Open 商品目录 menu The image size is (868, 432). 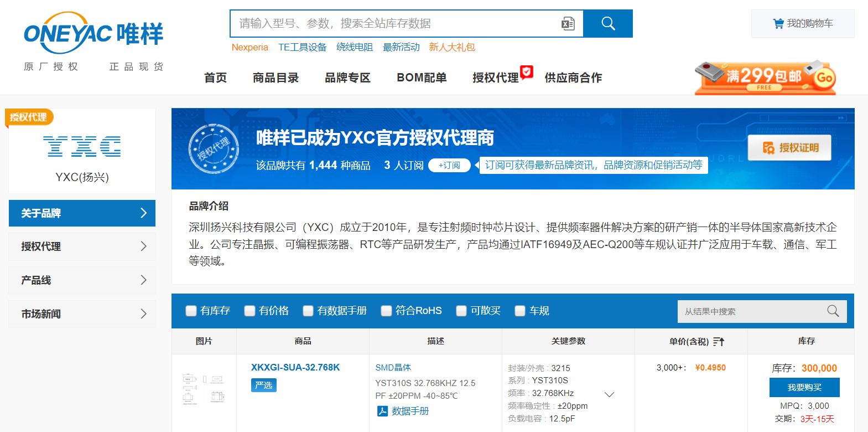(276, 78)
